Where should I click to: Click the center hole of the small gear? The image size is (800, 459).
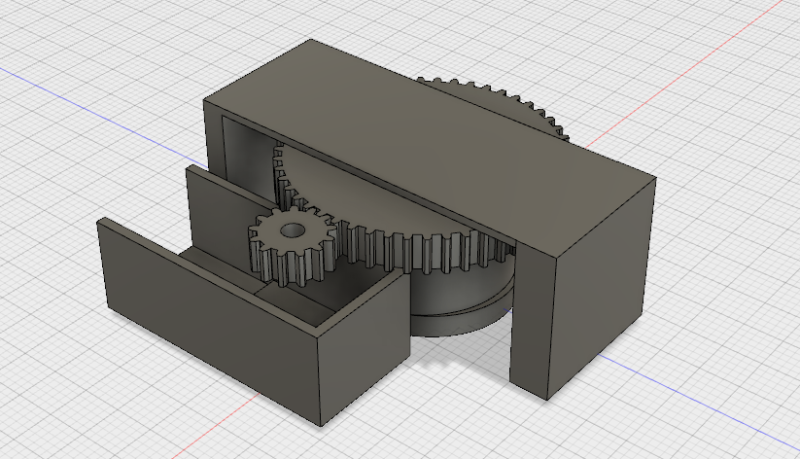(x=290, y=230)
